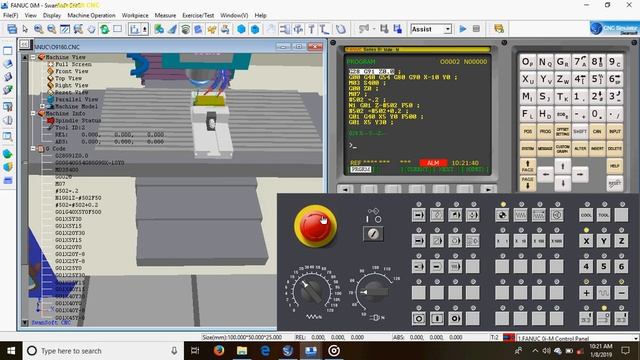Collapse the Machine View tree node
Viewport: 640px width, 360px height.
click(33, 57)
